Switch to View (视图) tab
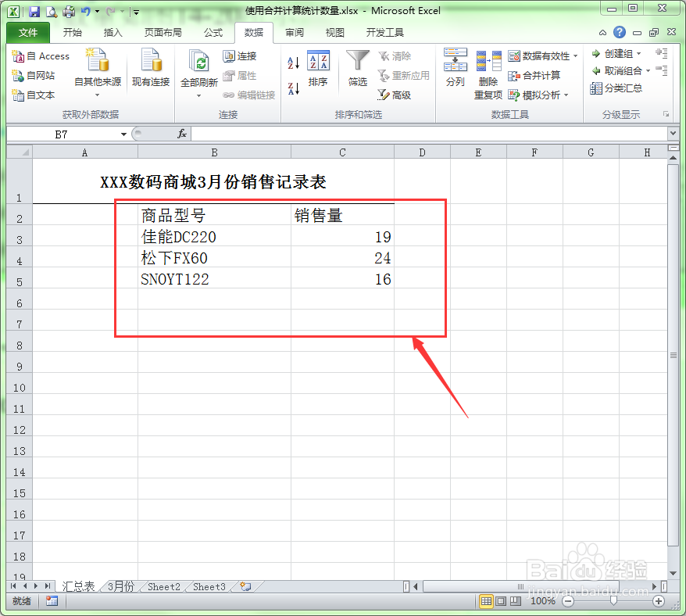Image resolution: width=686 pixels, height=616 pixels. 335,32
